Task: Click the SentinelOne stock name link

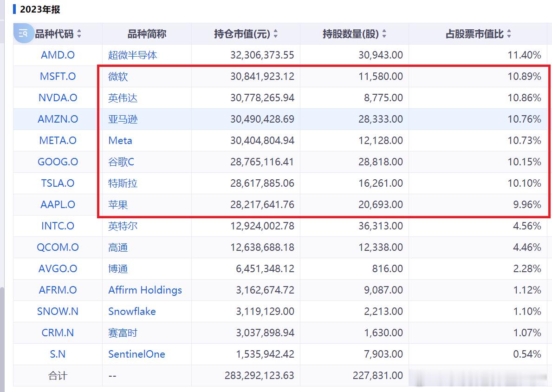Action: click(136, 354)
